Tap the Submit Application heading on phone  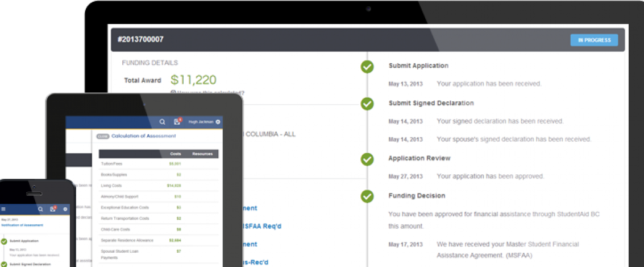24,241
